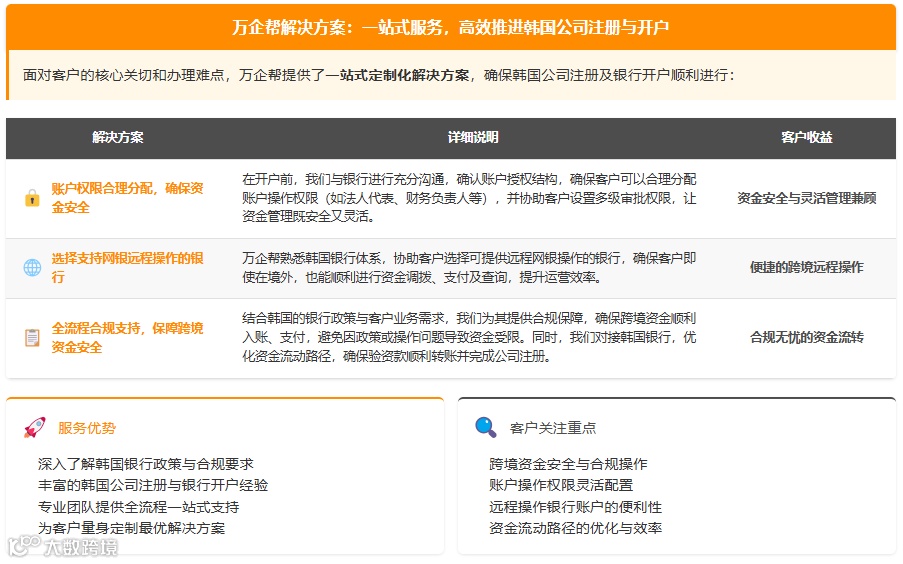Click the line 账户操作权限灵活配置
The image size is (903, 564).
tap(561, 485)
